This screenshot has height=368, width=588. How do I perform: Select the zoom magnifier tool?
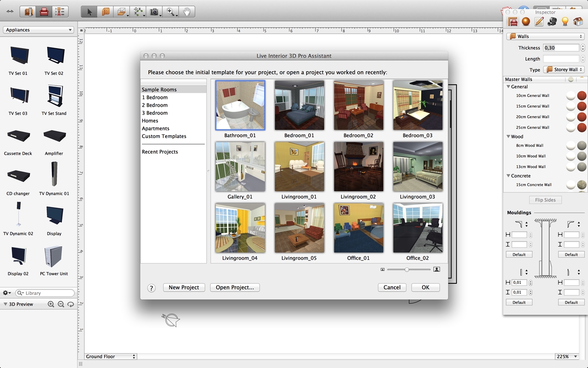coord(171,12)
